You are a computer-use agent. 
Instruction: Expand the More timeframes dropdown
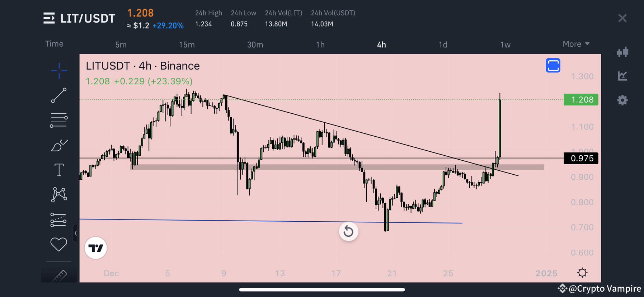click(575, 44)
